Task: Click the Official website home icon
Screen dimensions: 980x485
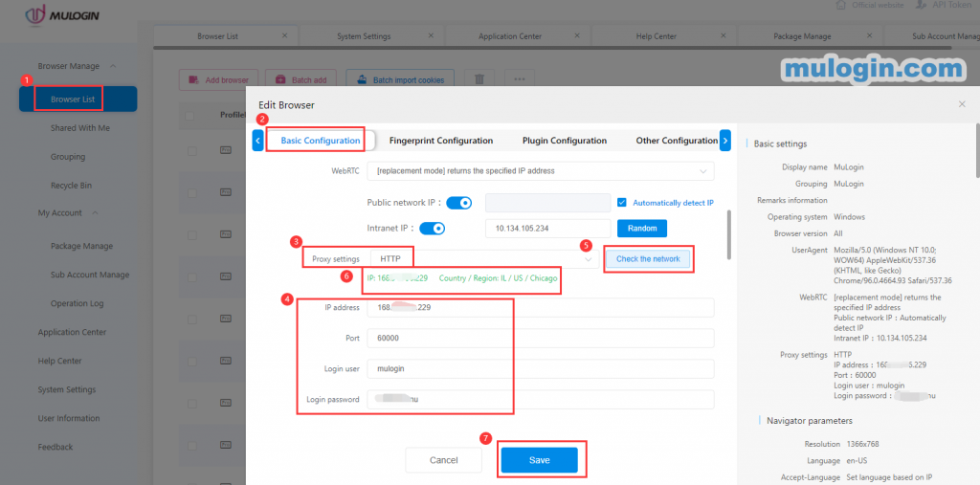Action: coord(840,5)
